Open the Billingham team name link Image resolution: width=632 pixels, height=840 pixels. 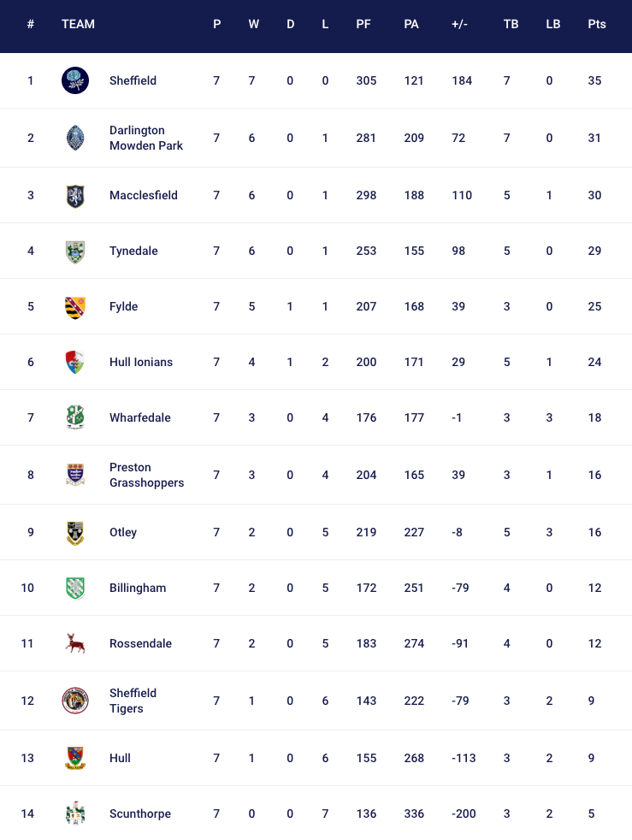tap(138, 588)
